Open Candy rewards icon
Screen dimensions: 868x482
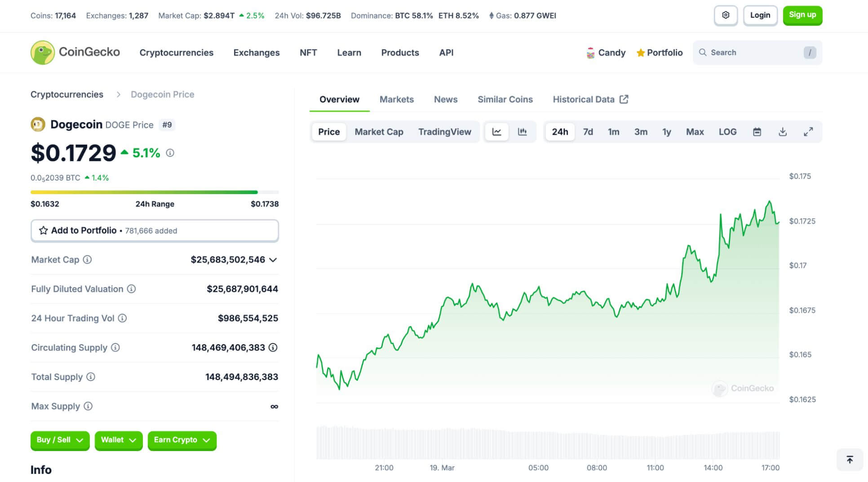tap(590, 53)
